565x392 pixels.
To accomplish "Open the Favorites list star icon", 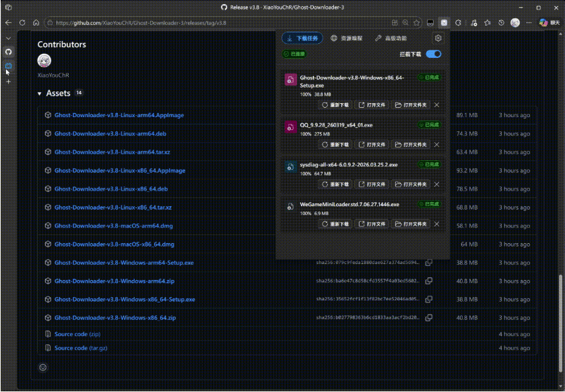I will pyautogui.click(x=488, y=23).
